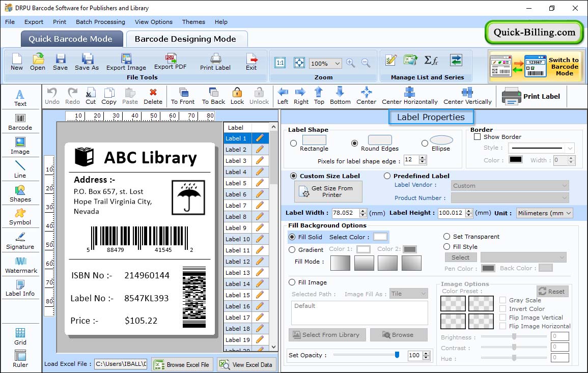Viewport: 588px width, 373px height.
Task: Enable Show Border checkbox
Action: 477,137
